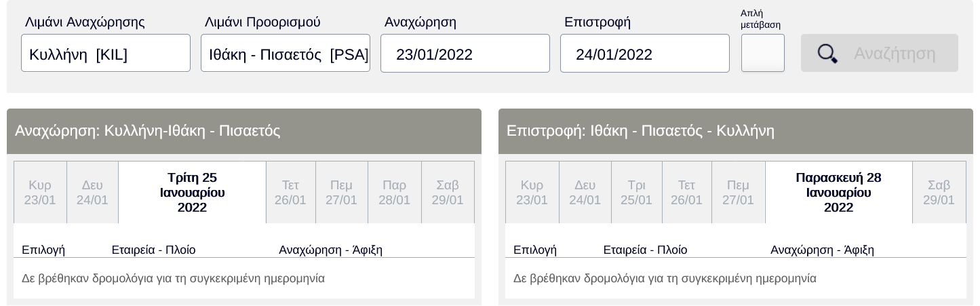Select return tab Σαβ 29/01

(x=939, y=193)
